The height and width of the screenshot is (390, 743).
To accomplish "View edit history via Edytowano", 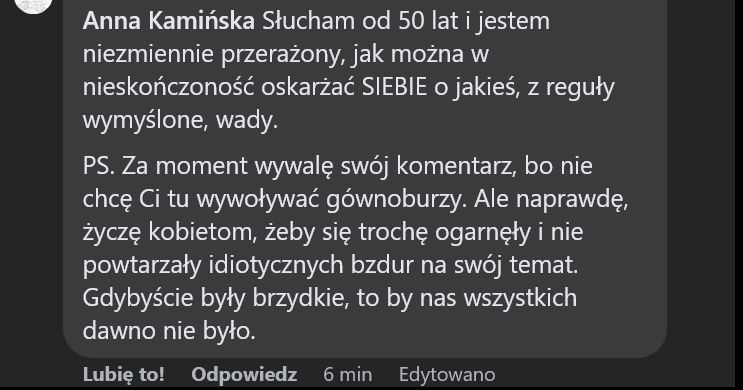I will (x=447, y=374).
